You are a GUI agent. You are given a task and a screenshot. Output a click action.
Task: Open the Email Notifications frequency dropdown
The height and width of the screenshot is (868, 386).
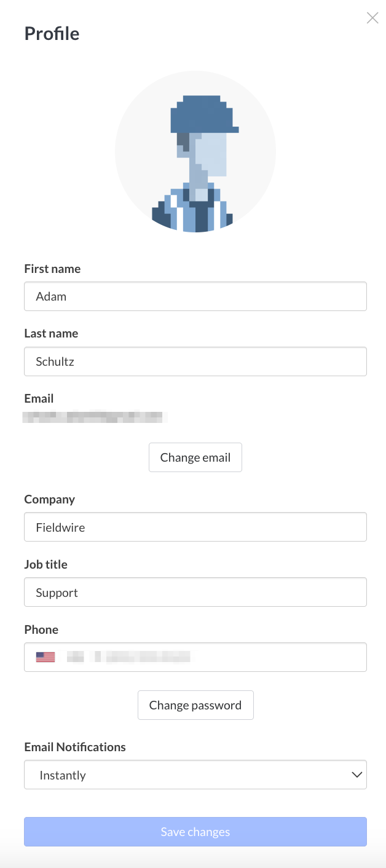point(195,775)
